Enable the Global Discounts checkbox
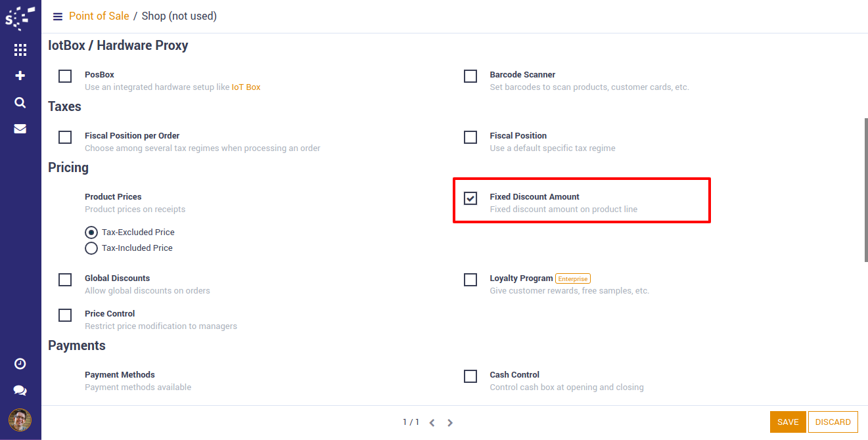This screenshot has height=440, width=868. click(x=65, y=280)
